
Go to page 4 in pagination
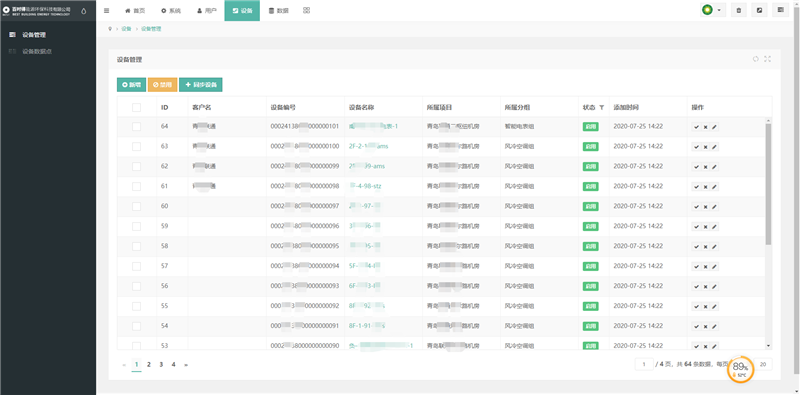point(173,364)
